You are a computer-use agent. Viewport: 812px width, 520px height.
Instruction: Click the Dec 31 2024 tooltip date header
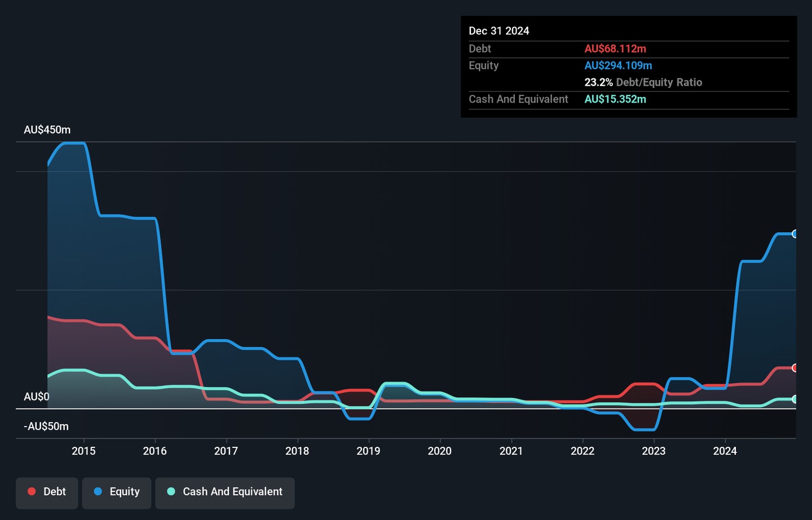click(x=499, y=31)
